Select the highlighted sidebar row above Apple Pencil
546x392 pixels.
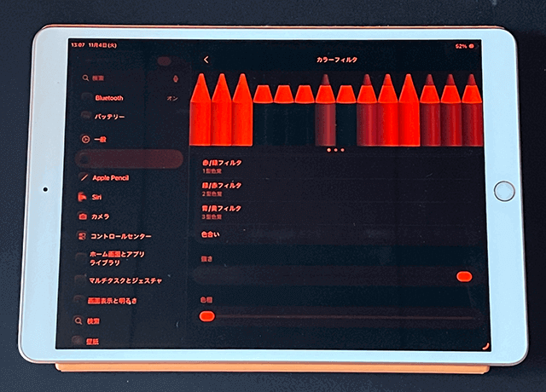pos(129,159)
